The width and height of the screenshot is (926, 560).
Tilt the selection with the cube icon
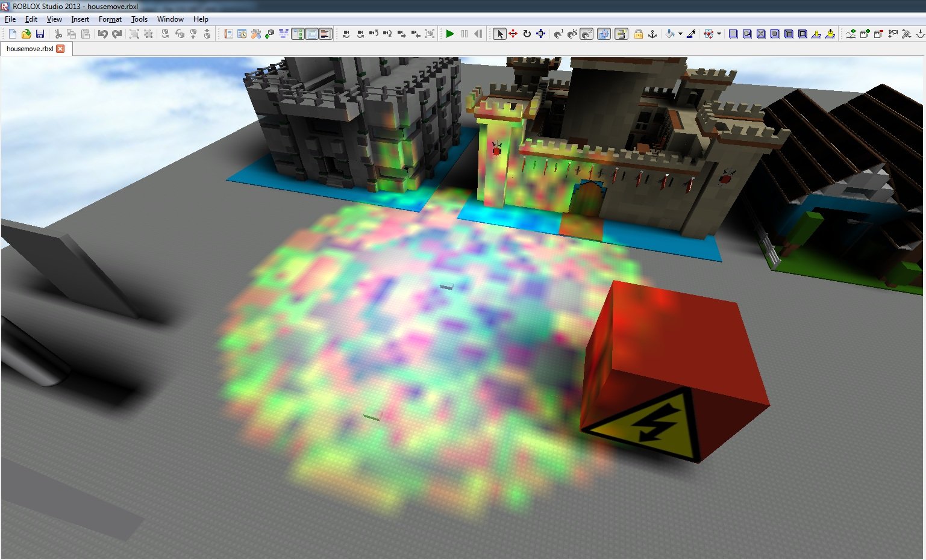point(180,34)
